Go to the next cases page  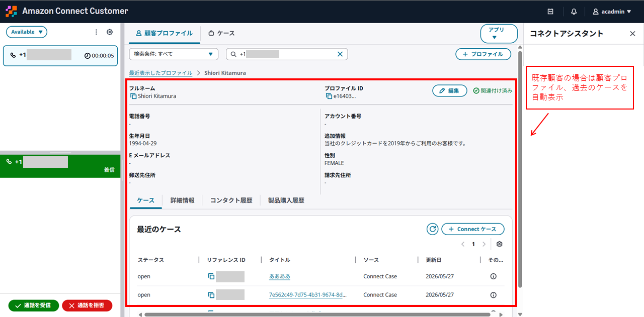pos(484,244)
